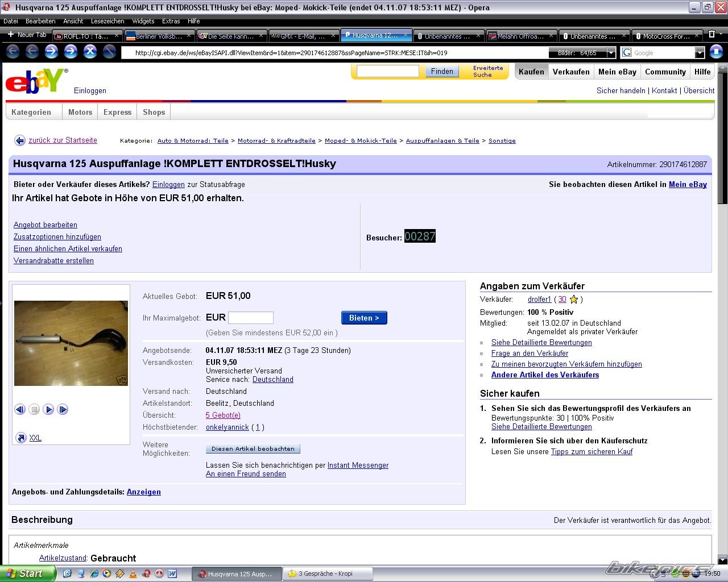This screenshot has width=728, height=582.
Task: Click the XXL enlarge image icon
Action: click(x=21, y=438)
